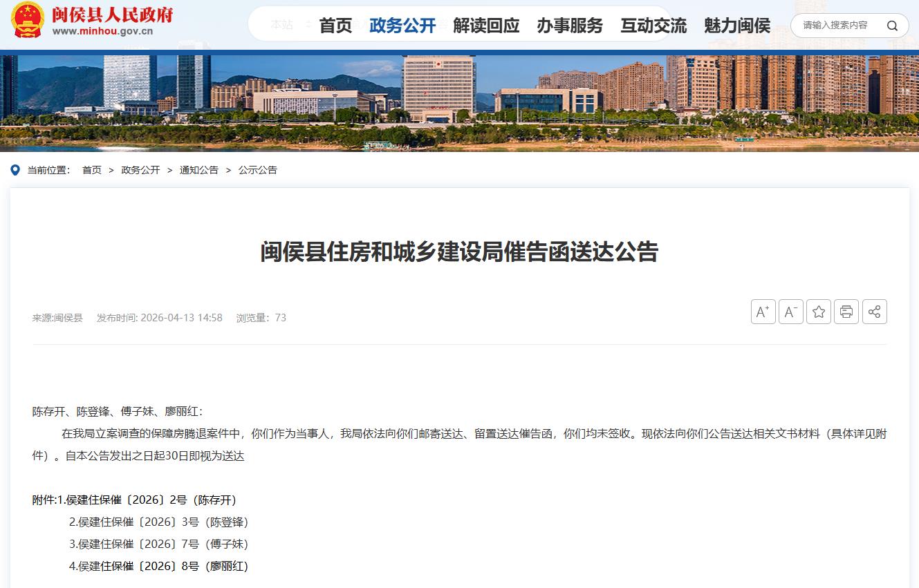This screenshot has width=919, height=588.
Task: Visit the 魅力闽侯 page
Action: tap(737, 26)
